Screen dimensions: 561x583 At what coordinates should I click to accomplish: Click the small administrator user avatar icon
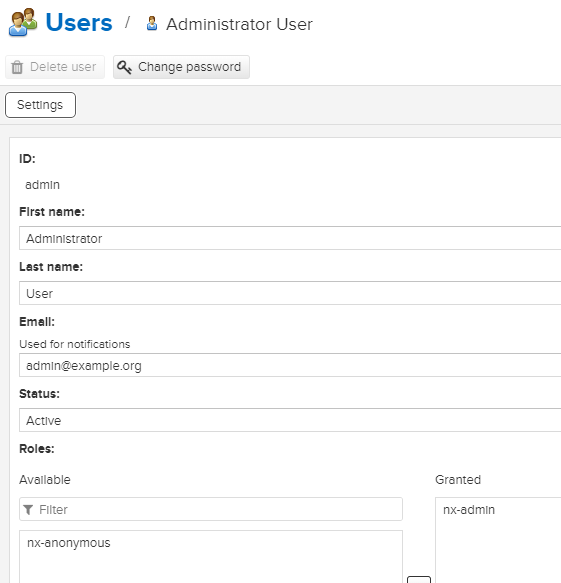pos(152,23)
